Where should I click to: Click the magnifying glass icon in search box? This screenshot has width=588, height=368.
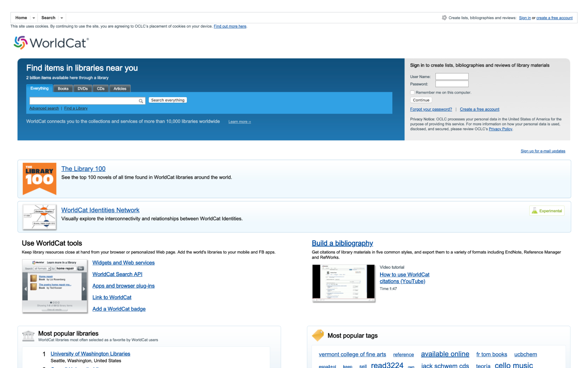[x=141, y=101]
